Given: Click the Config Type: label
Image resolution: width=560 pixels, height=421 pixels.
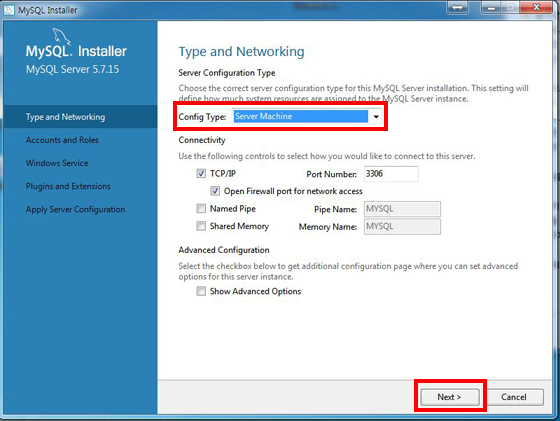Looking at the screenshot, I should coord(202,117).
